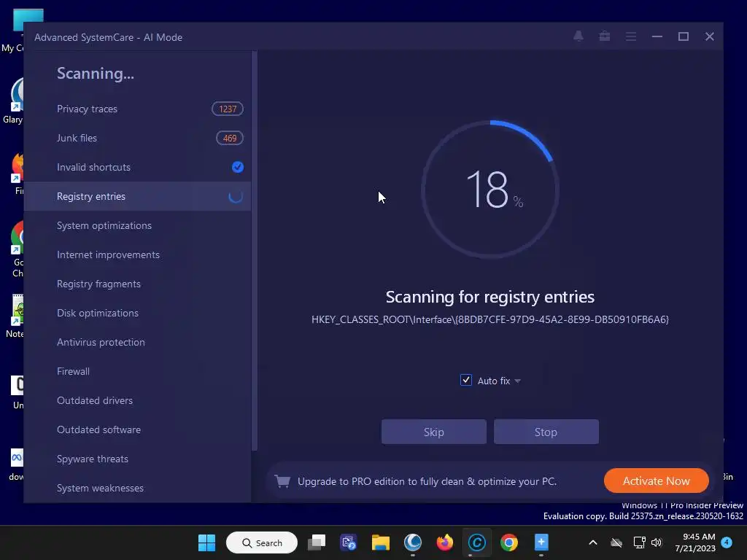Select Firewall item in list
Image resolution: width=747 pixels, height=560 pixels.
137,371
